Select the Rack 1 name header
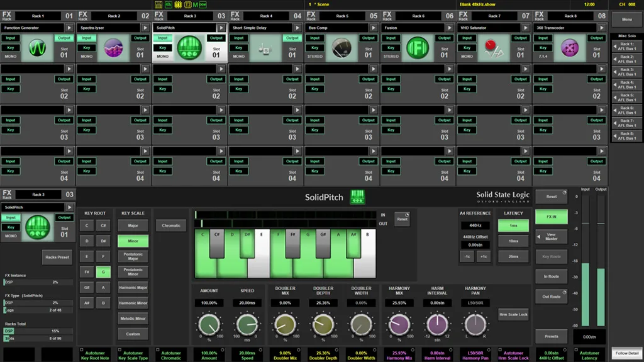 point(38,16)
